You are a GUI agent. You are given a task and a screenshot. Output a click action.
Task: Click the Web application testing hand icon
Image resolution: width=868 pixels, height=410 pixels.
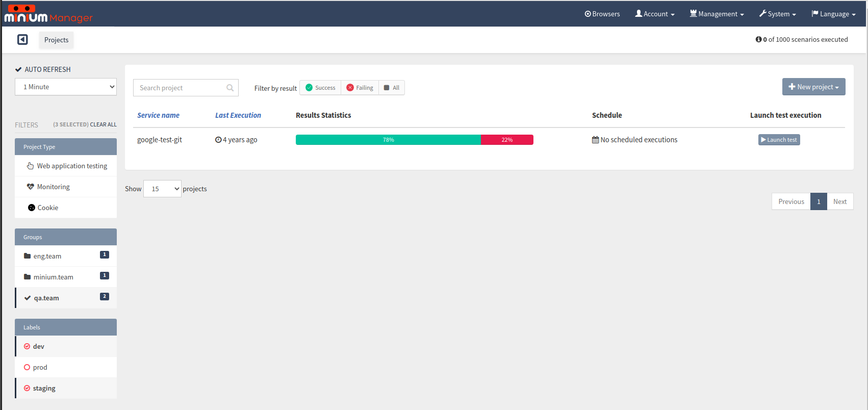pos(31,166)
